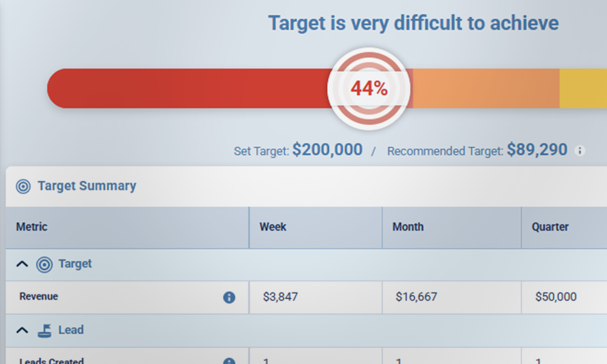The image size is (607, 364).
Task: Select the Quarter column header
Action: click(551, 227)
